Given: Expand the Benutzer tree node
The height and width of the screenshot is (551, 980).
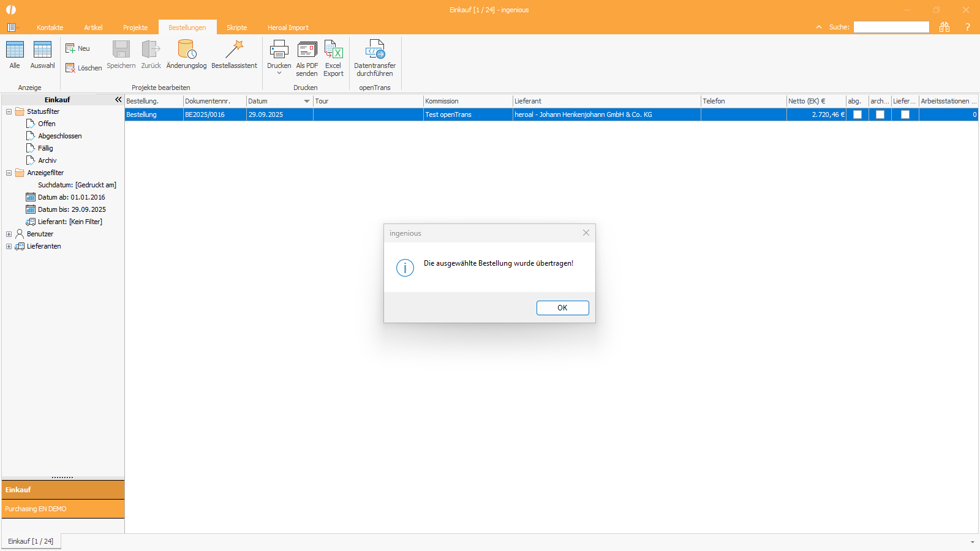Looking at the screenshot, I should point(9,234).
